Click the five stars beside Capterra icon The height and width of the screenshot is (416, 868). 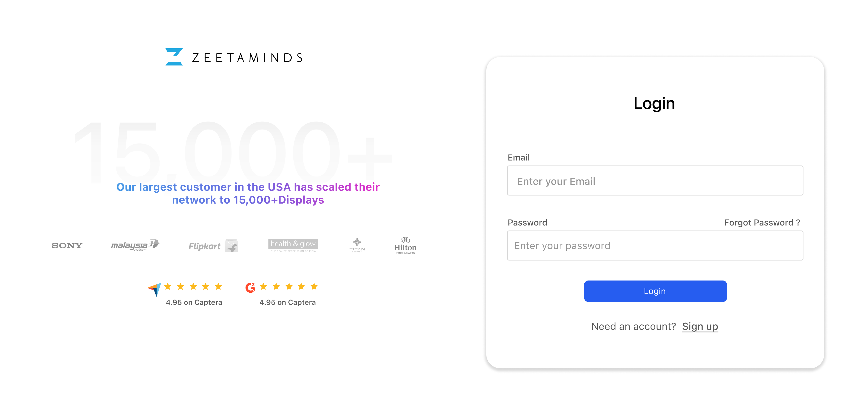pos(193,287)
